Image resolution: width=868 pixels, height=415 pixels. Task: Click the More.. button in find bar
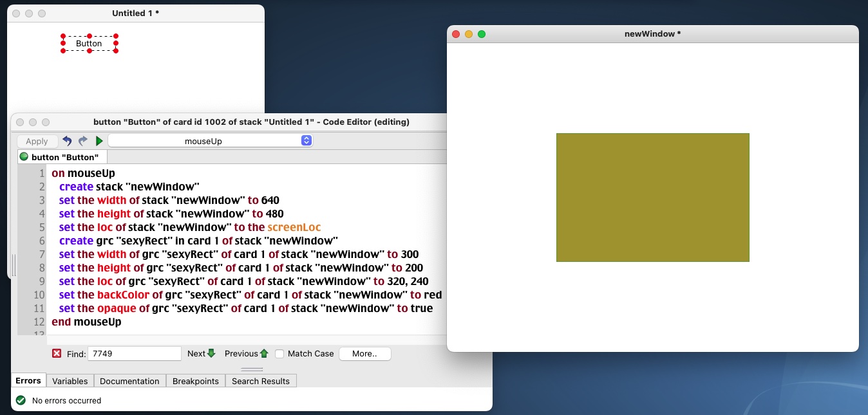(x=364, y=353)
